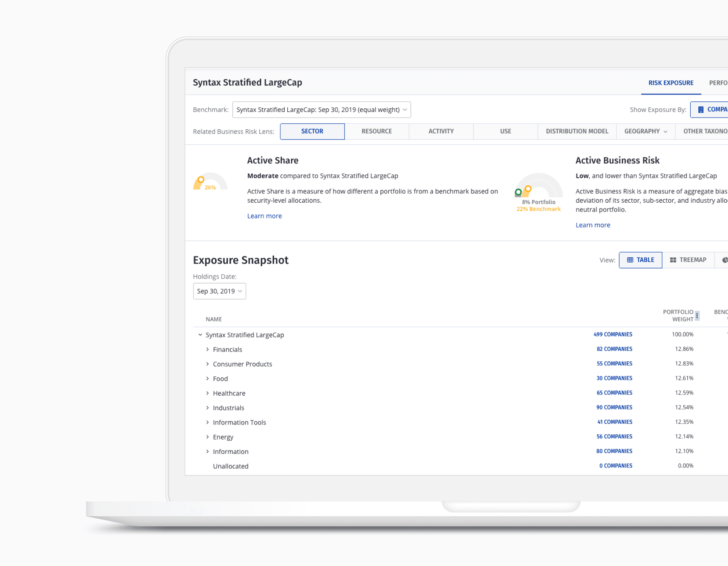Open the Risk Exposure tab
728x566 pixels.
671,83
